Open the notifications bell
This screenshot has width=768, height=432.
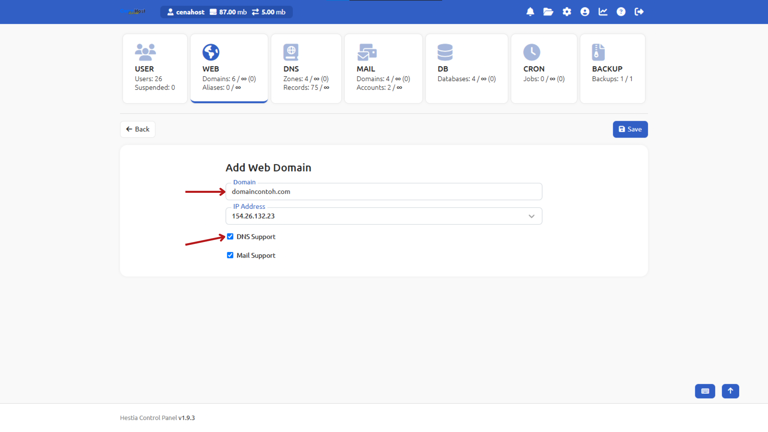[x=530, y=12]
